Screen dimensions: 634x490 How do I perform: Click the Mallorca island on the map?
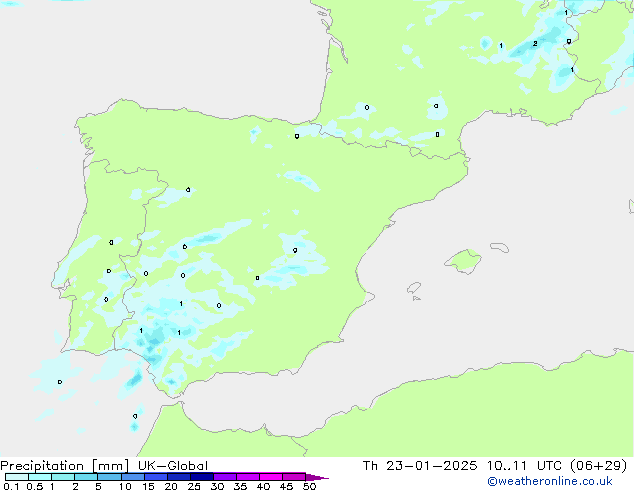click(x=463, y=262)
